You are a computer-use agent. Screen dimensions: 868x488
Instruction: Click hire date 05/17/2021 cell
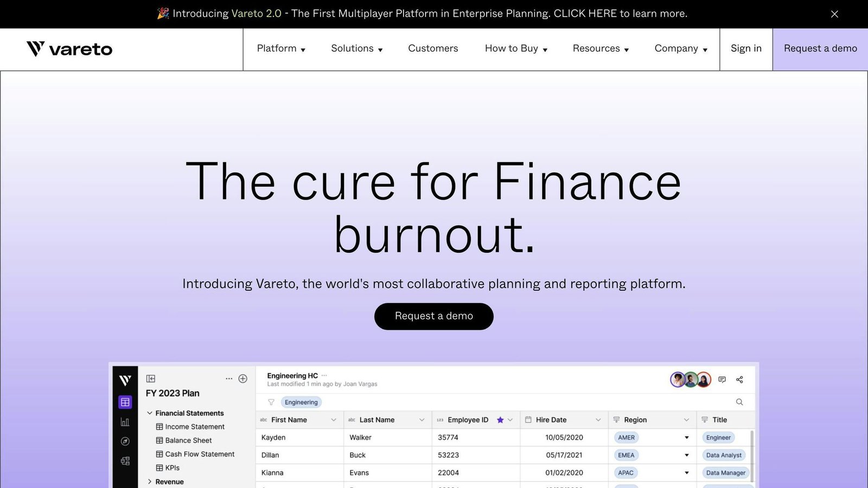pos(564,455)
